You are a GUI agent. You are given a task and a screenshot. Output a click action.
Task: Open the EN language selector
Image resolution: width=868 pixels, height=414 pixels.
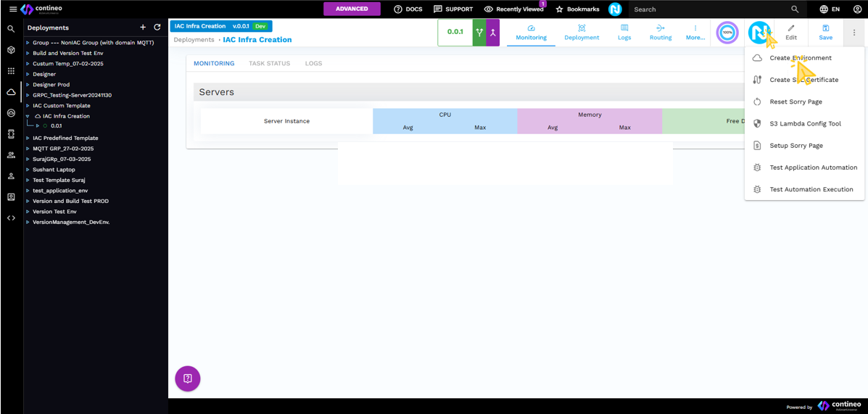coord(830,9)
